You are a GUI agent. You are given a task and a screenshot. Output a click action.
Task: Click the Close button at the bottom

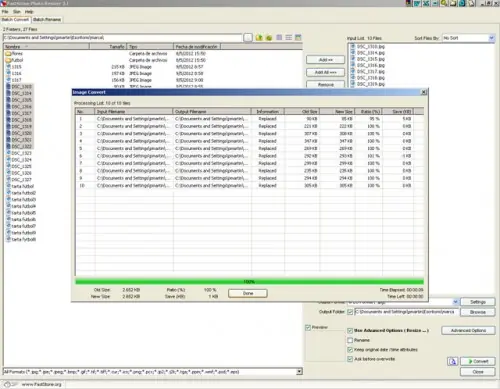click(x=478, y=372)
